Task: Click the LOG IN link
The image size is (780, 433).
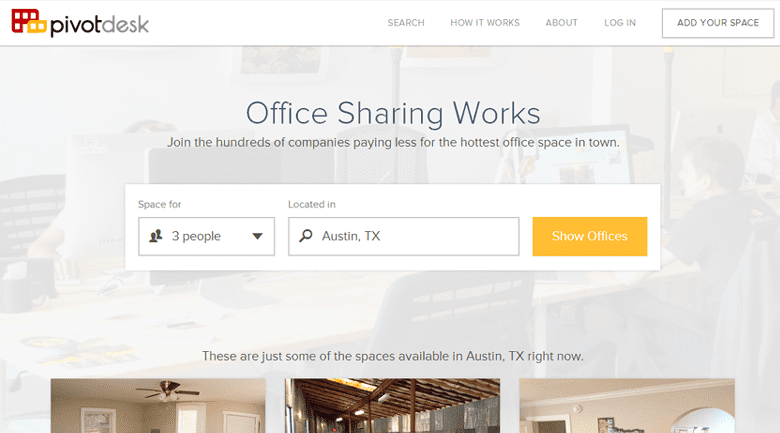Action: (x=620, y=23)
